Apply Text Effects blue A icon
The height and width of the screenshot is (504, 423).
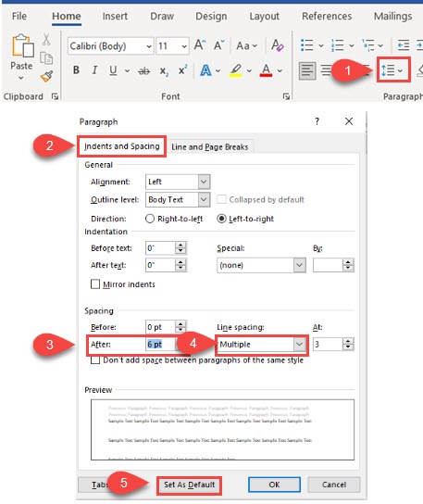point(205,70)
